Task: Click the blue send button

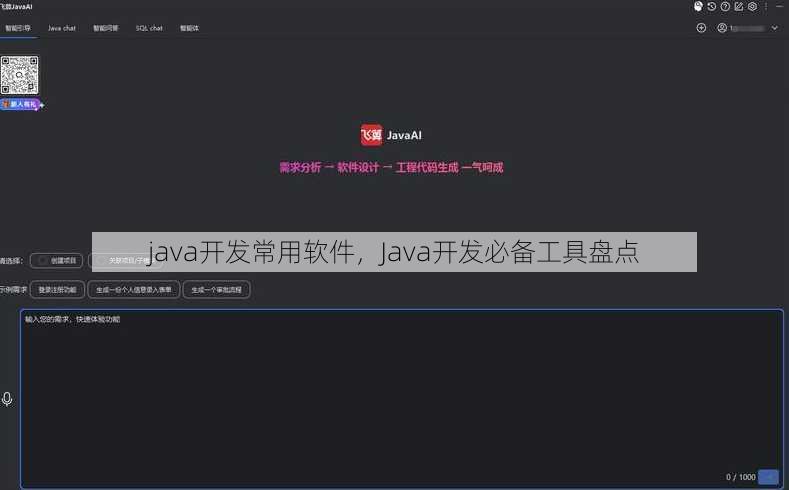Action: 768,476
